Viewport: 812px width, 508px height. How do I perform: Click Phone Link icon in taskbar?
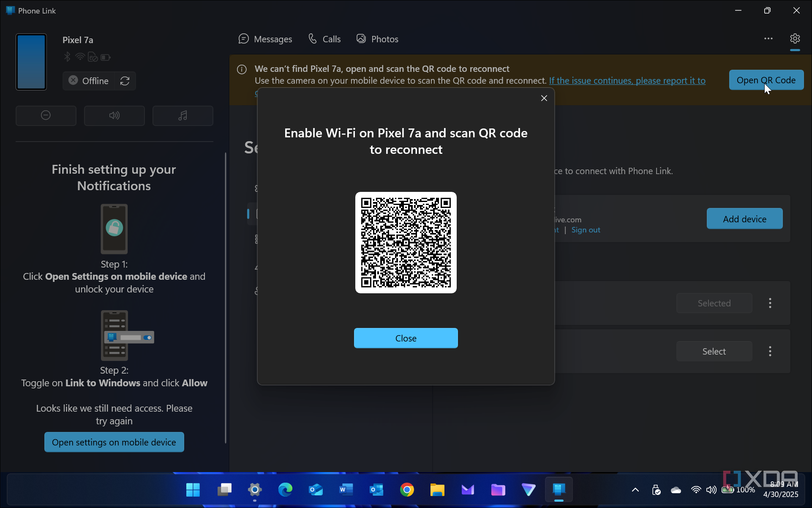[559, 490]
